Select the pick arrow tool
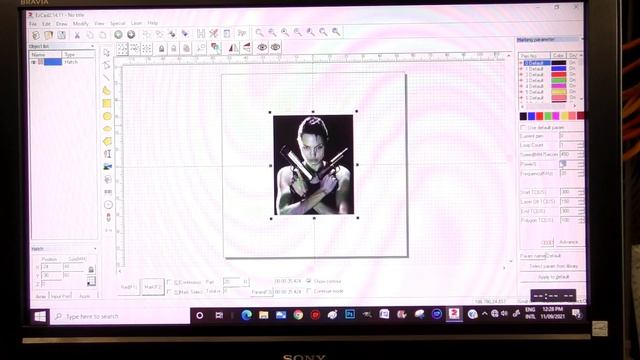 (107, 53)
